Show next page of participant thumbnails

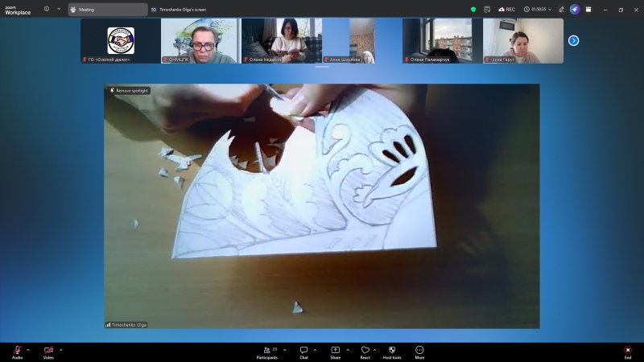[573, 40]
